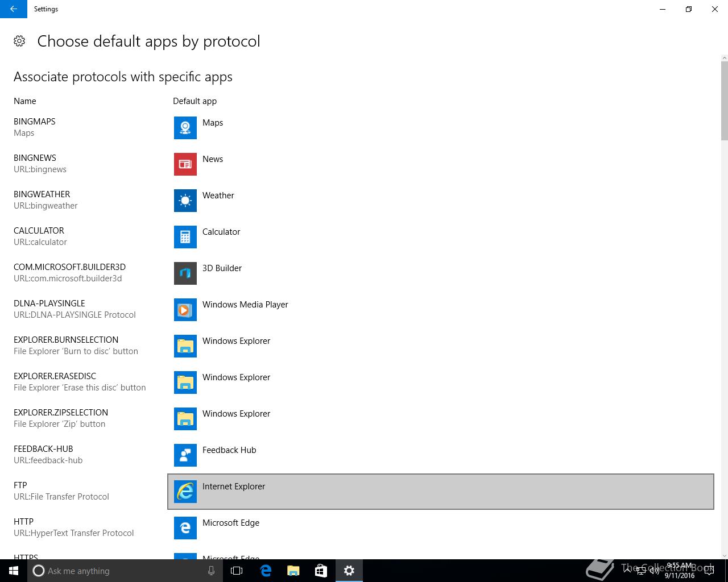Click the FEEDBACK-HUB protocol name

tap(43, 449)
